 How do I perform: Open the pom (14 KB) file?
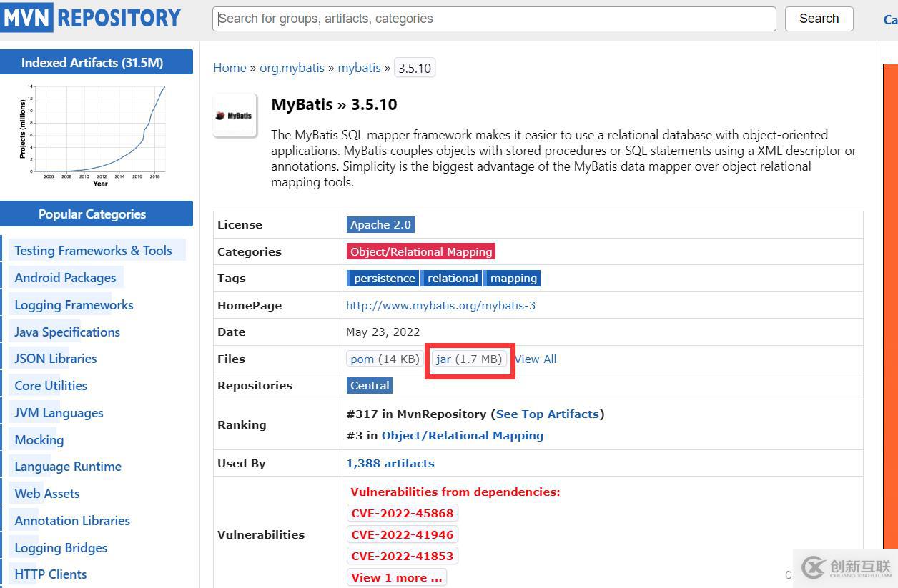(x=385, y=359)
